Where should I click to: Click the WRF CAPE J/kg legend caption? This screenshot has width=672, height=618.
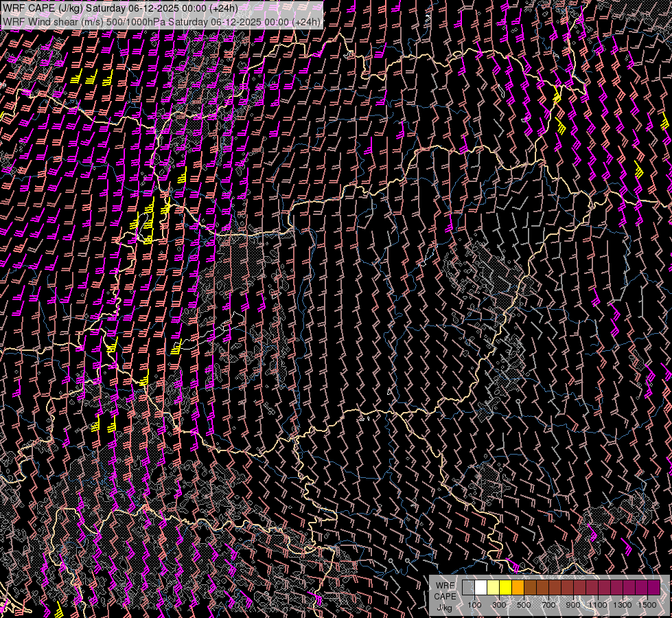point(444,596)
